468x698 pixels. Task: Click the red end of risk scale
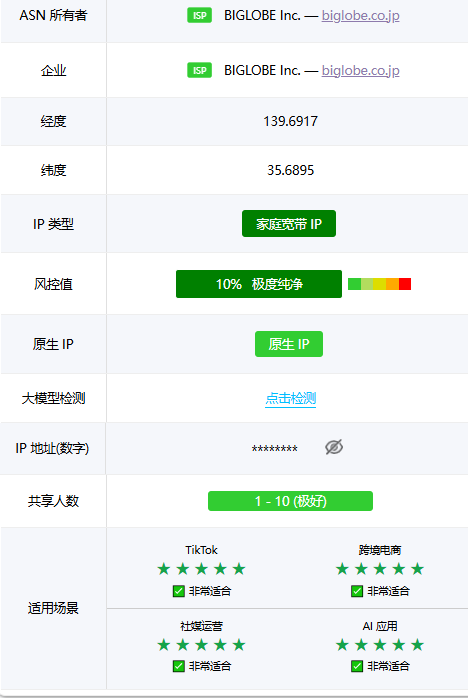click(x=405, y=284)
